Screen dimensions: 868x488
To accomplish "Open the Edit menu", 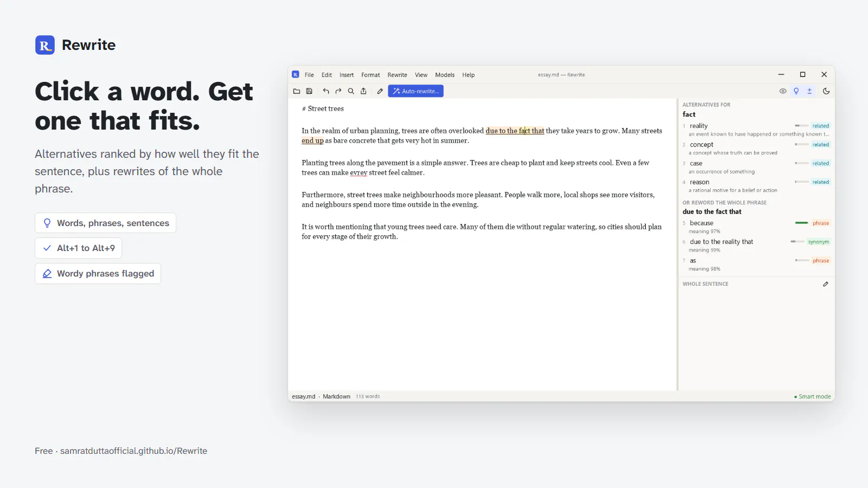I will (327, 75).
